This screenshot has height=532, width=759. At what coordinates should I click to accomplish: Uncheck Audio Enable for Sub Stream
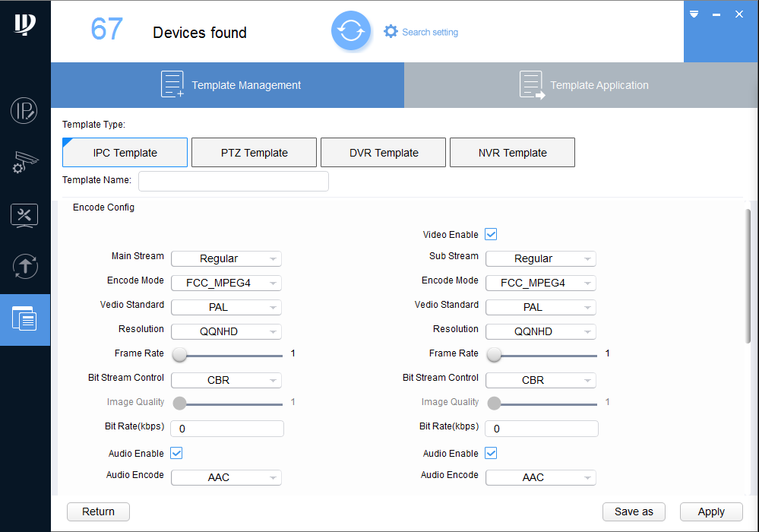tap(491, 454)
